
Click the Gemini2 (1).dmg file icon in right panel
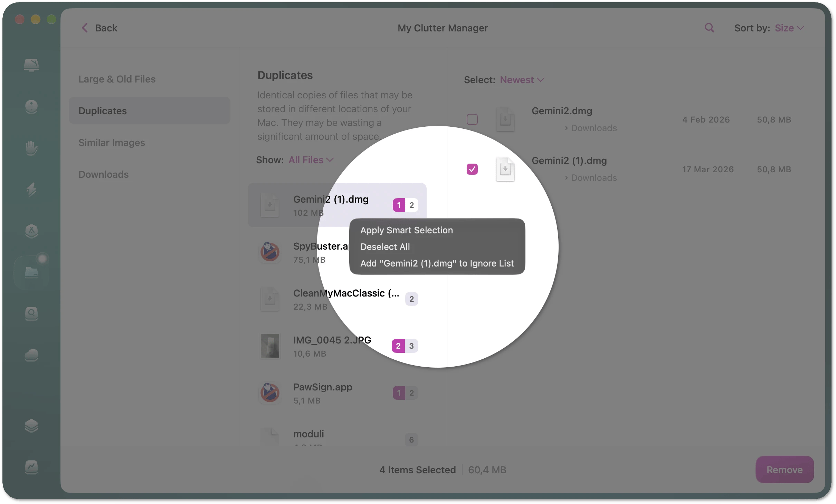[x=505, y=169]
